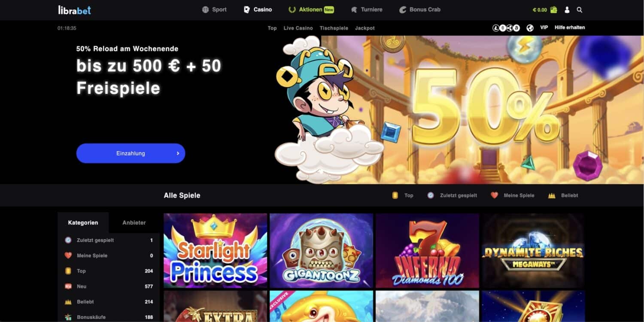Click the Bonus Crab navigation item
The height and width of the screenshot is (322, 644).
419,9
